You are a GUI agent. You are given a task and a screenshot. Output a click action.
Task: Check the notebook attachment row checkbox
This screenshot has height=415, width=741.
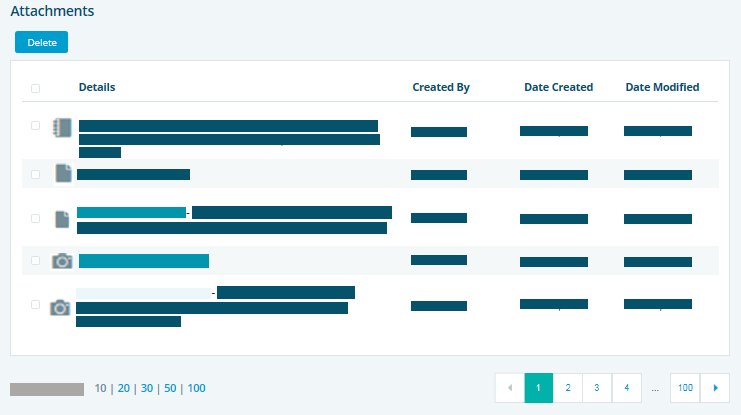tap(35, 125)
